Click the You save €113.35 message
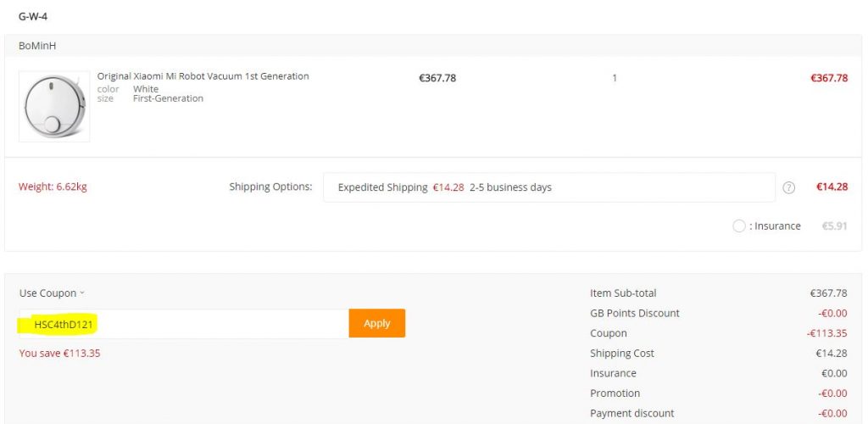The height and width of the screenshot is (424, 868). point(60,353)
